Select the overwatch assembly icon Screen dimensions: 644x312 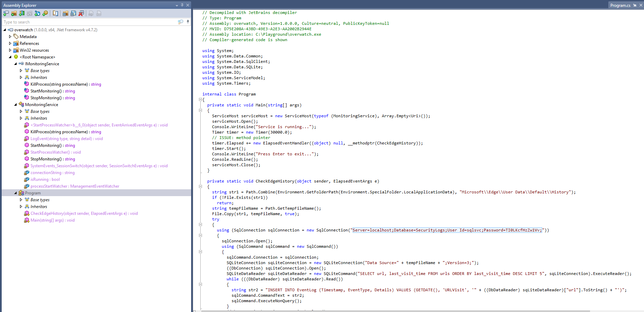coord(11,30)
